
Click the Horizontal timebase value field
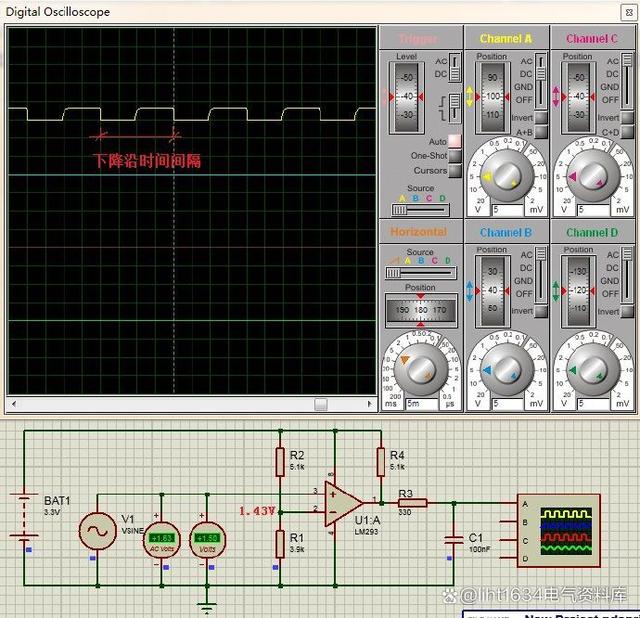[419, 403]
